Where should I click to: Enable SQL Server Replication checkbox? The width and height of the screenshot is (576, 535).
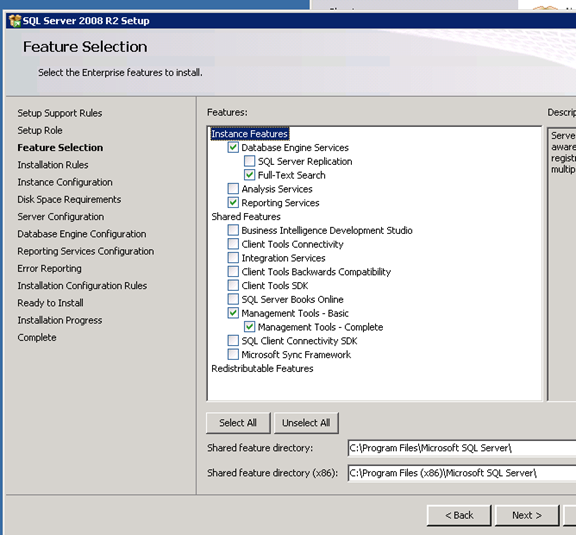pyautogui.click(x=249, y=161)
